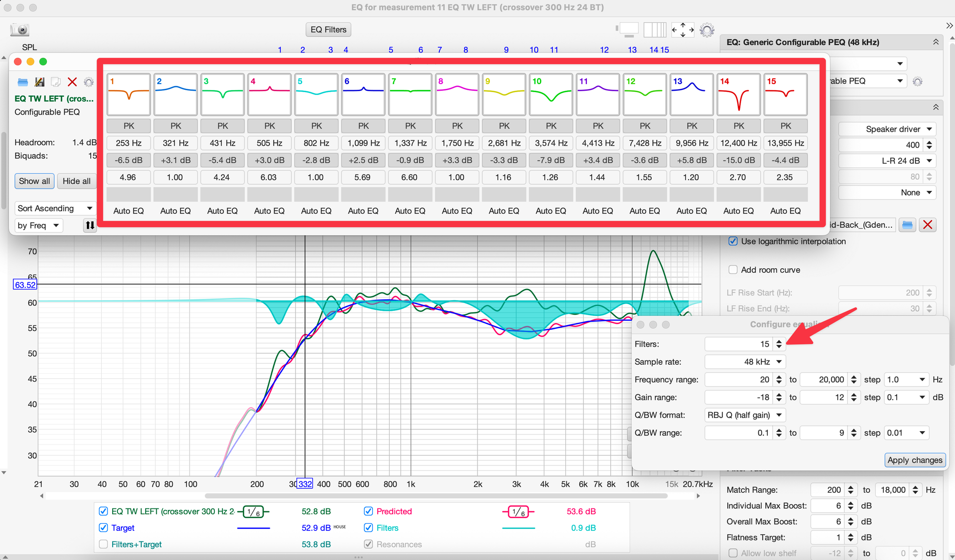
Task: Click Apply changes button
Action: tap(914, 460)
